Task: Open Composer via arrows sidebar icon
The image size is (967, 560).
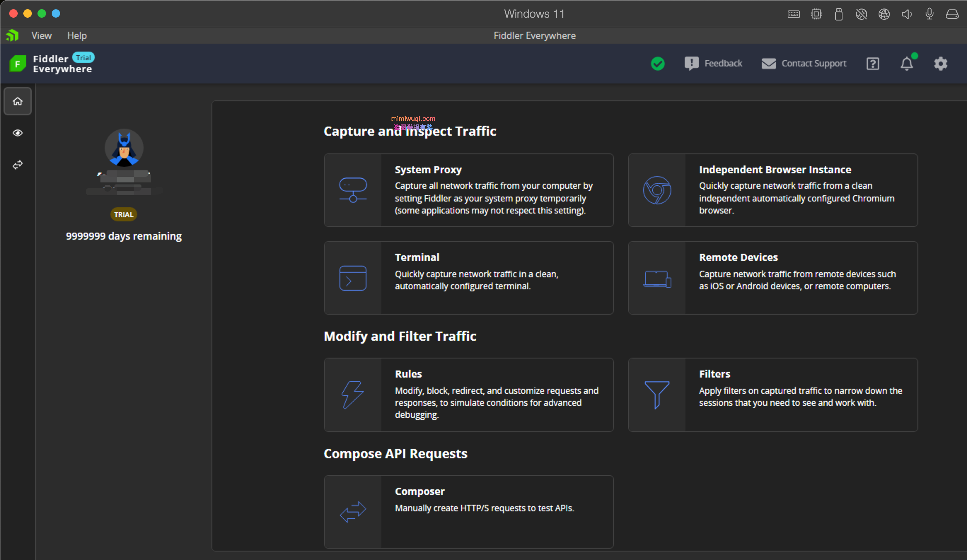Action: click(18, 165)
